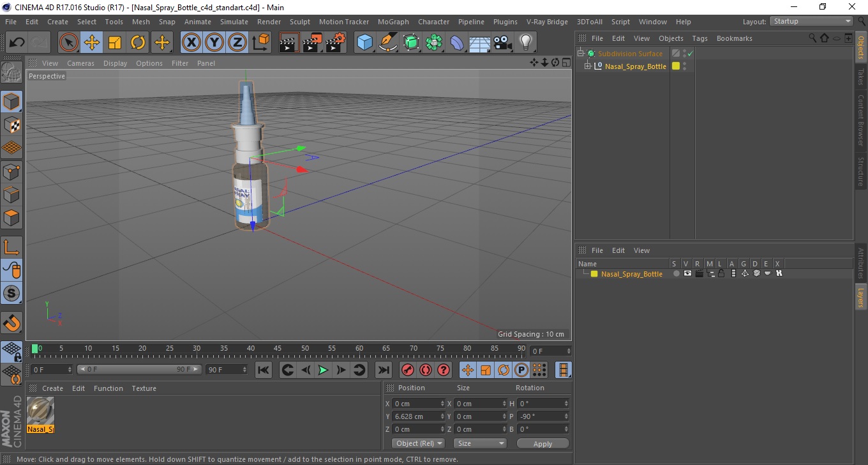Add a Camera object
The height and width of the screenshot is (465, 868).
(x=502, y=43)
